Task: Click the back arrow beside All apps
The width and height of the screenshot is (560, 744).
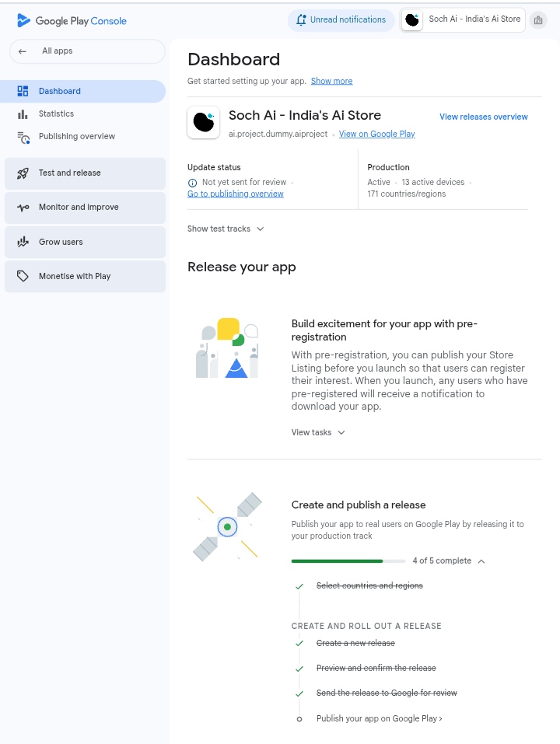Action: tap(23, 51)
